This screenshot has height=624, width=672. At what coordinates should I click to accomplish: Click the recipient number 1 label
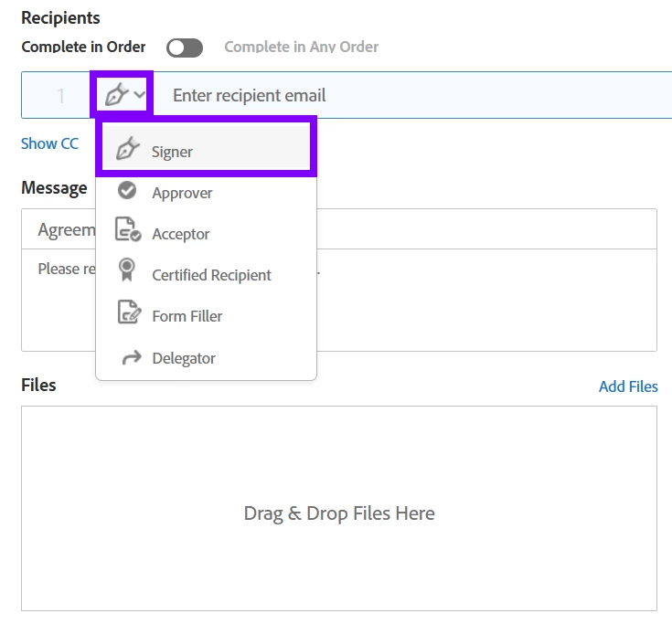61,96
